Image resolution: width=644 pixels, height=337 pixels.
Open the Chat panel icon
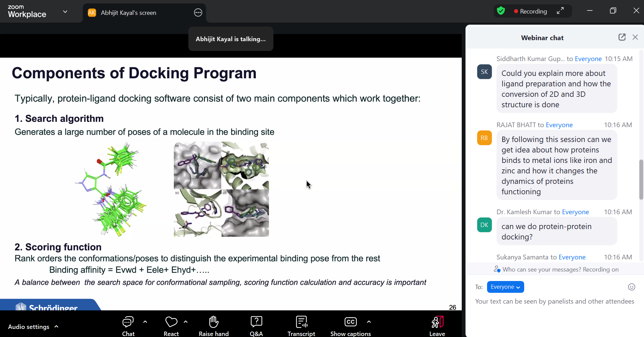[x=128, y=322]
